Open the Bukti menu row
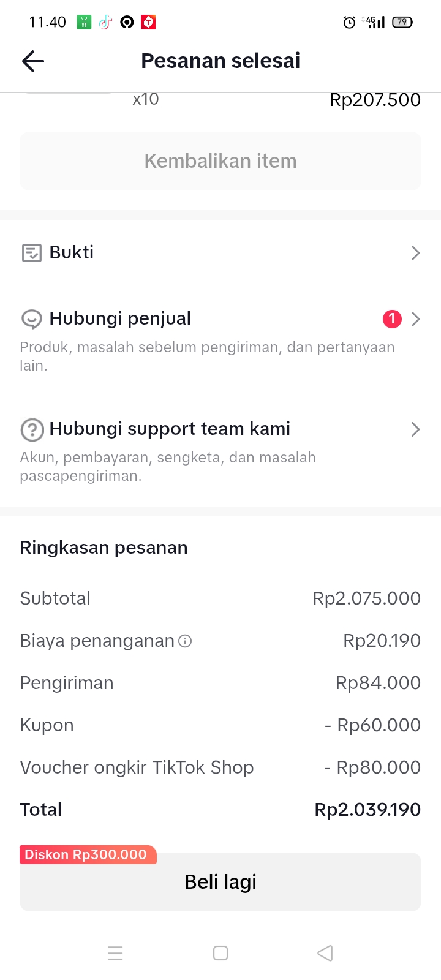 [221, 253]
